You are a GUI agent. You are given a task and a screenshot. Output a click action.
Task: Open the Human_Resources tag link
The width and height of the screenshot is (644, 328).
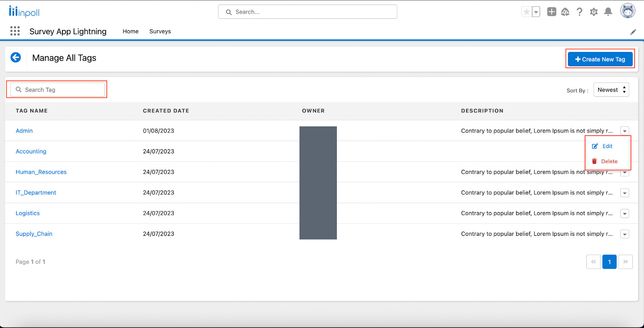41,172
